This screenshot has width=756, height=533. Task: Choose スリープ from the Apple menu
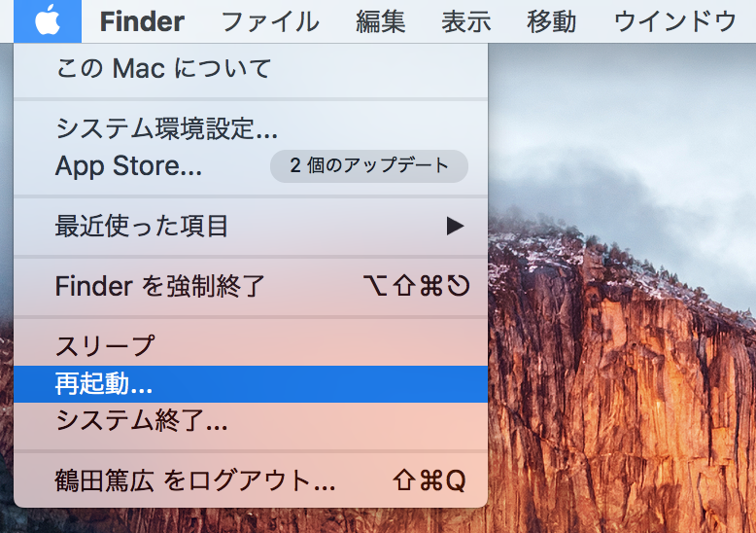pos(251,346)
